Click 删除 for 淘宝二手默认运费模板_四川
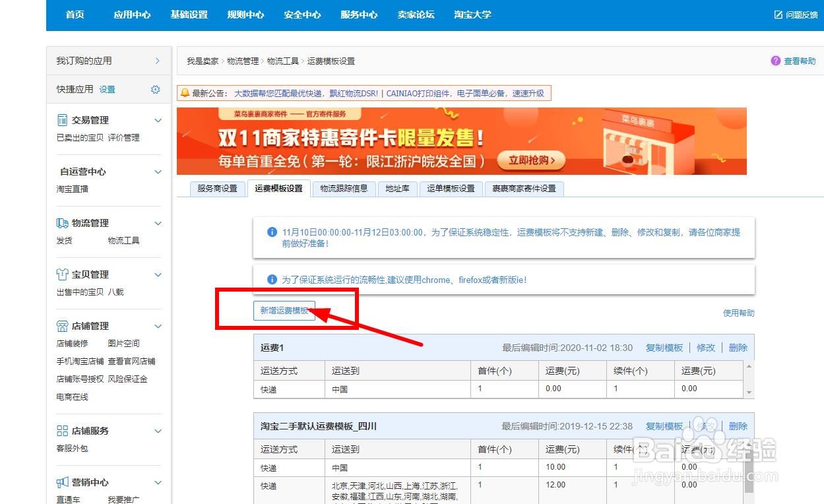 (x=738, y=426)
